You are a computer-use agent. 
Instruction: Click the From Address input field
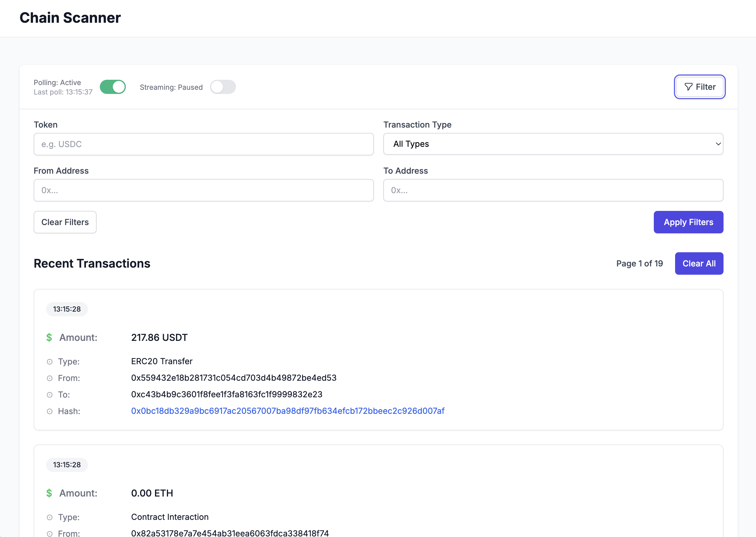[203, 190]
